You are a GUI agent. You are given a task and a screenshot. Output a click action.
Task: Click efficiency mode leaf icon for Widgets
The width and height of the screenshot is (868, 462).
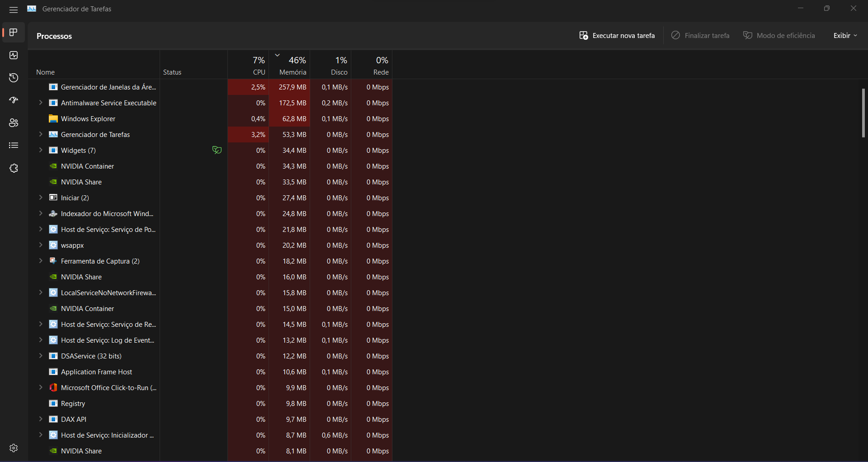(x=217, y=150)
